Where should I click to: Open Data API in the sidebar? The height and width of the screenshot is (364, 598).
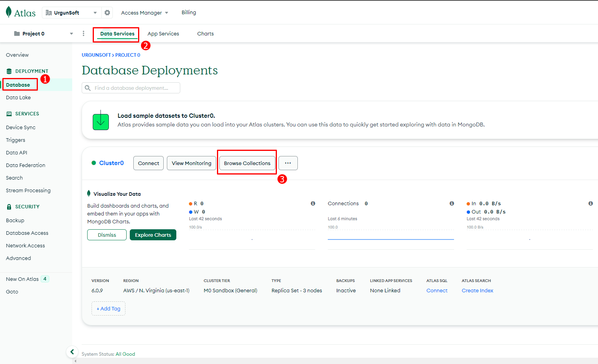click(x=17, y=152)
